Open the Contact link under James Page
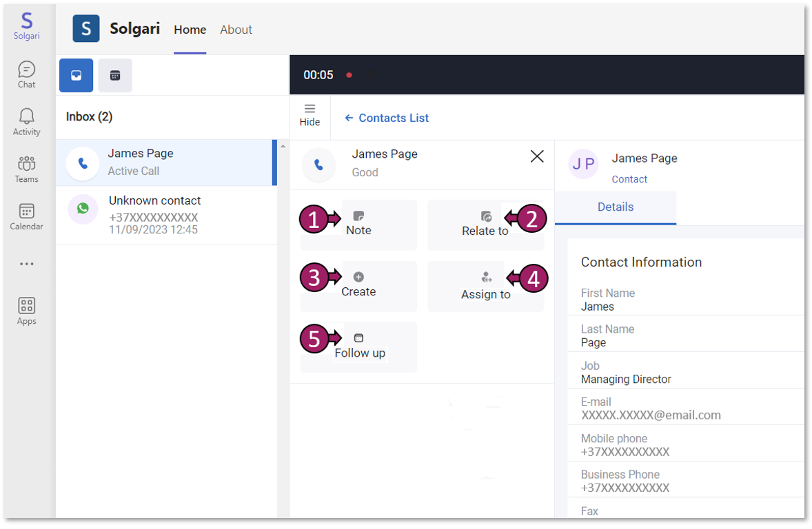 tap(629, 179)
